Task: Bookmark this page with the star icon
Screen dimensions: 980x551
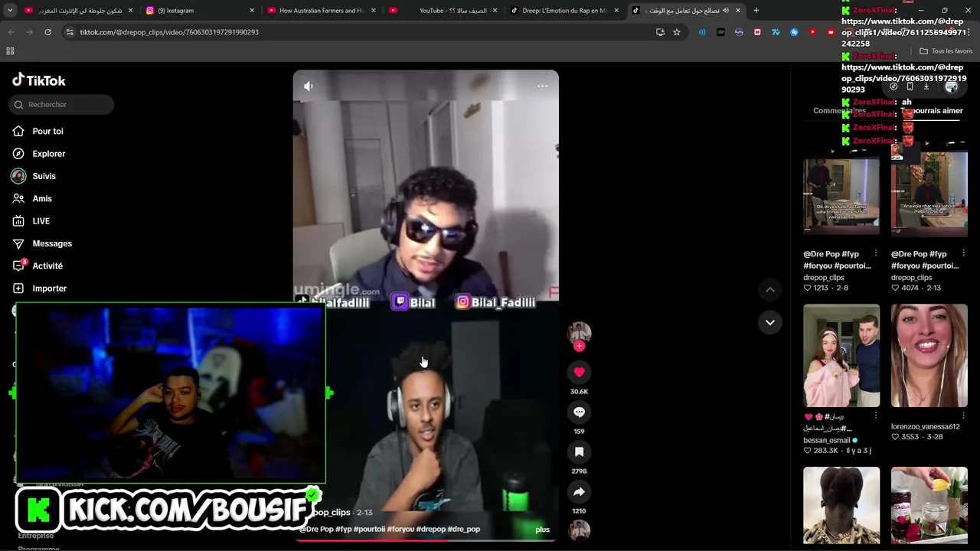Action: tap(677, 32)
